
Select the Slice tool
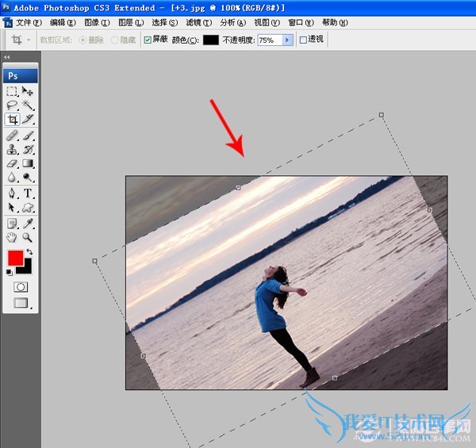[x=28, y=119]
